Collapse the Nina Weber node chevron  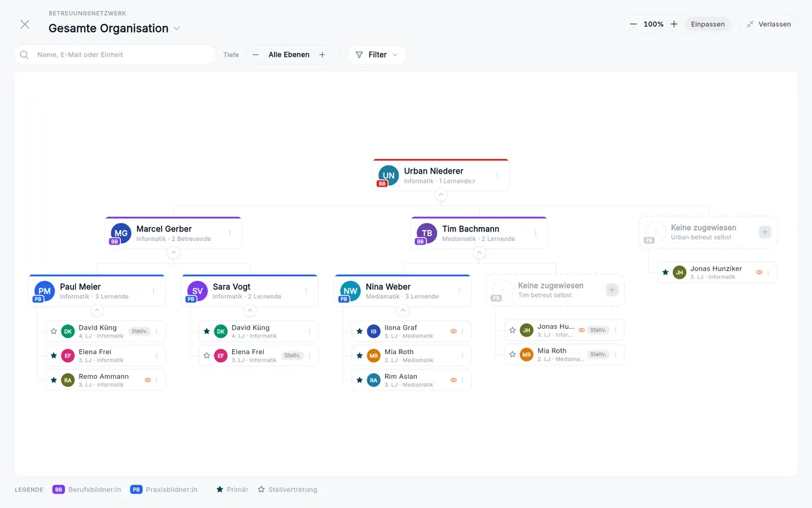402,311
